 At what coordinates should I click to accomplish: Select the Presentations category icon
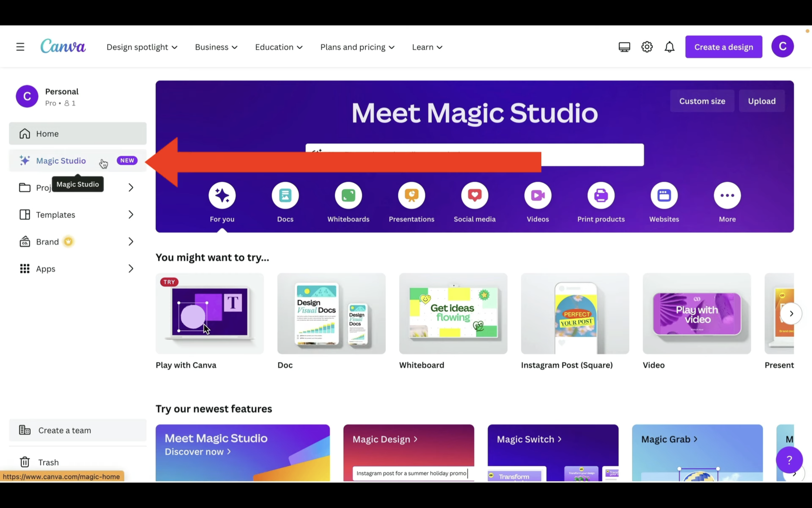(411, 196)
